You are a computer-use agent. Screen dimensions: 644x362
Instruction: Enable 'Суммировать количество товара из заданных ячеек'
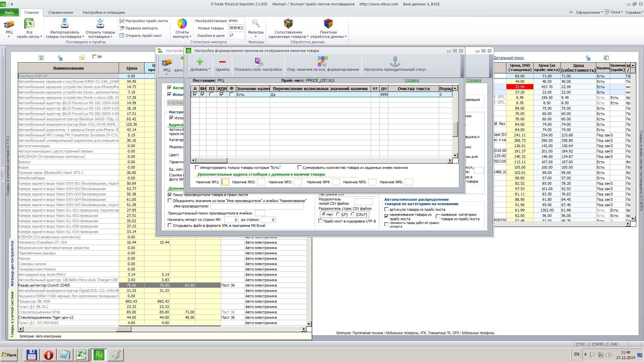click(x=300, y=167)
